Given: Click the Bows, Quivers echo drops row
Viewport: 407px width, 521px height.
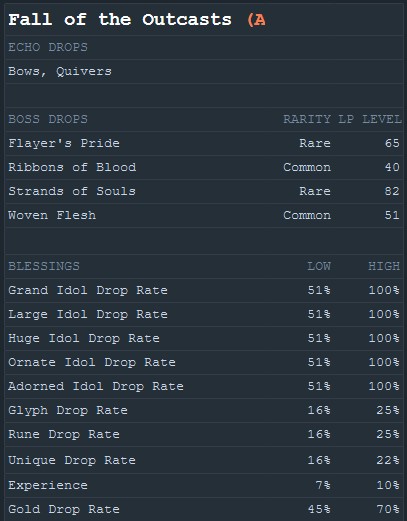Looking at the screenshot, I should coord(204,71).
